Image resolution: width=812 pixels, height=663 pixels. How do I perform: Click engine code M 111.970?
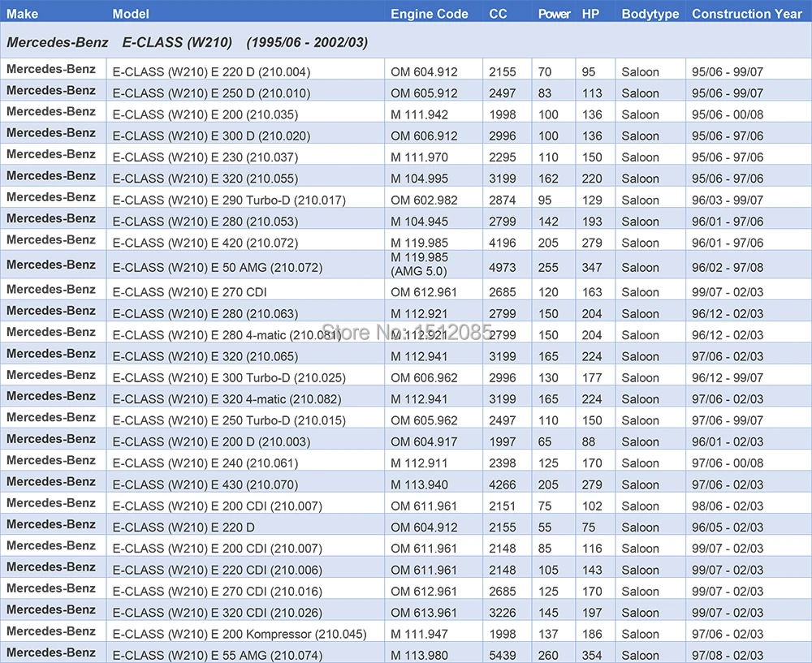pyautogui.click(x=420, y=157)
